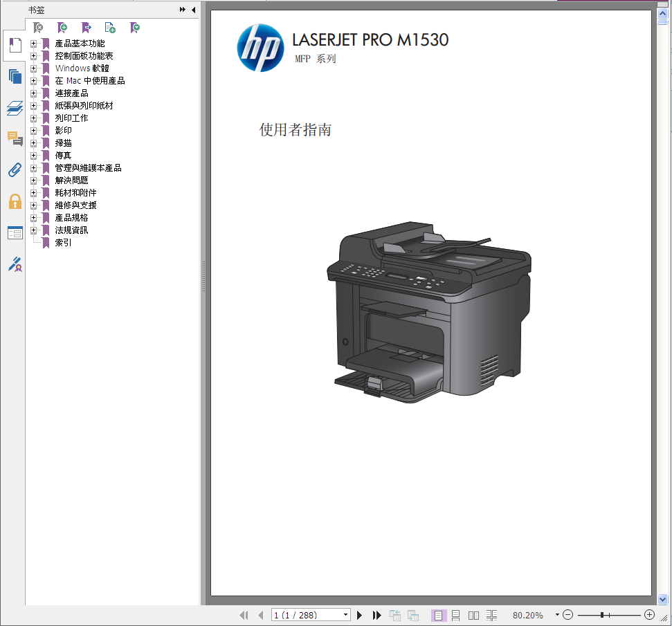Select continuous page layout mode

pyautogui.click(x=455, y=616)
